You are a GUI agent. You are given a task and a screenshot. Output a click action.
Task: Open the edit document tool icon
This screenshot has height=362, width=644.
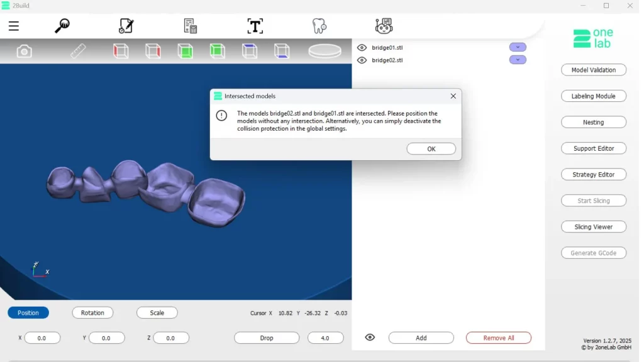click(x=126, y=26)
